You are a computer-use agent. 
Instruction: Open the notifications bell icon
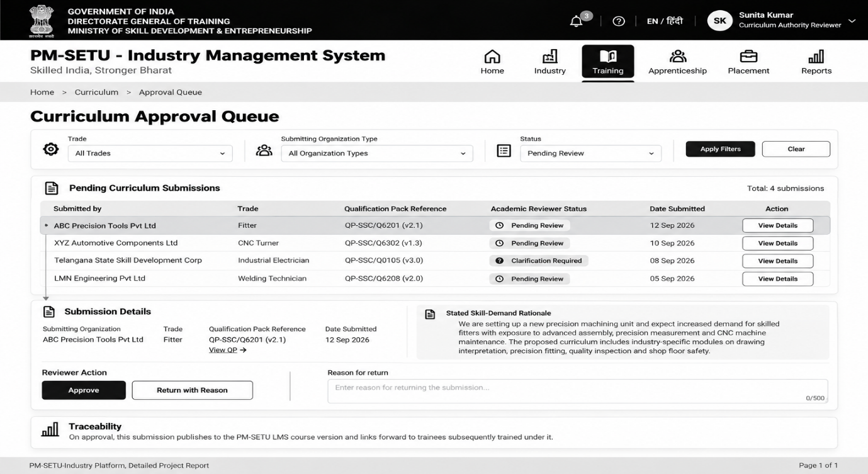point(577,21)
